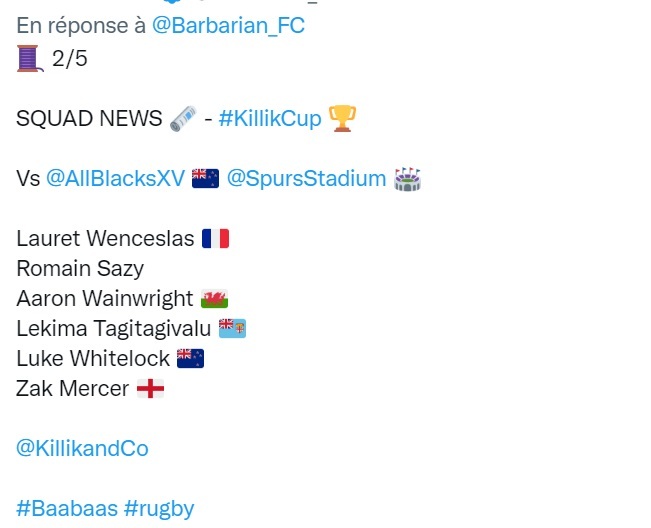Click the 2/5 thread counter text
The width and height of the screenshot is (651, 528).
[69, 59]
